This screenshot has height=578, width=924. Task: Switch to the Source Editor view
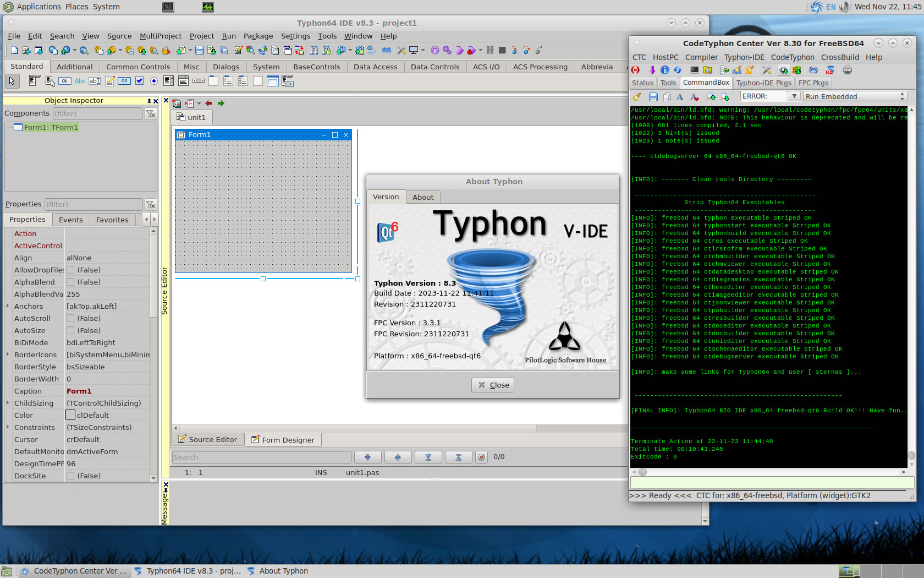point(208,439)
